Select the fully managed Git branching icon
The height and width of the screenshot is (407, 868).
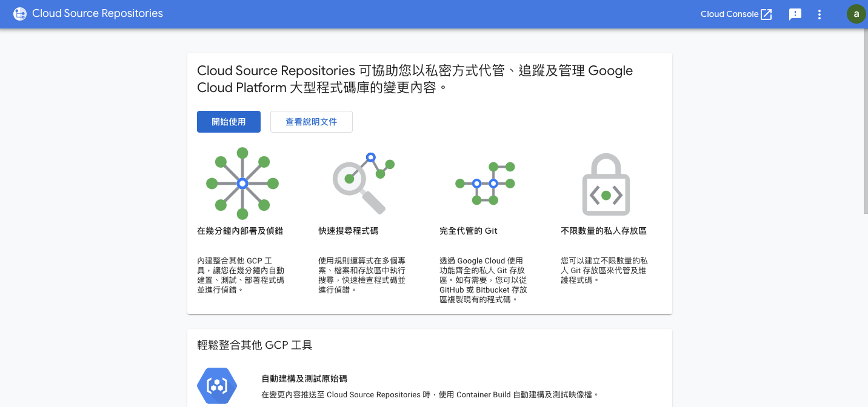[x=484, y=184]
